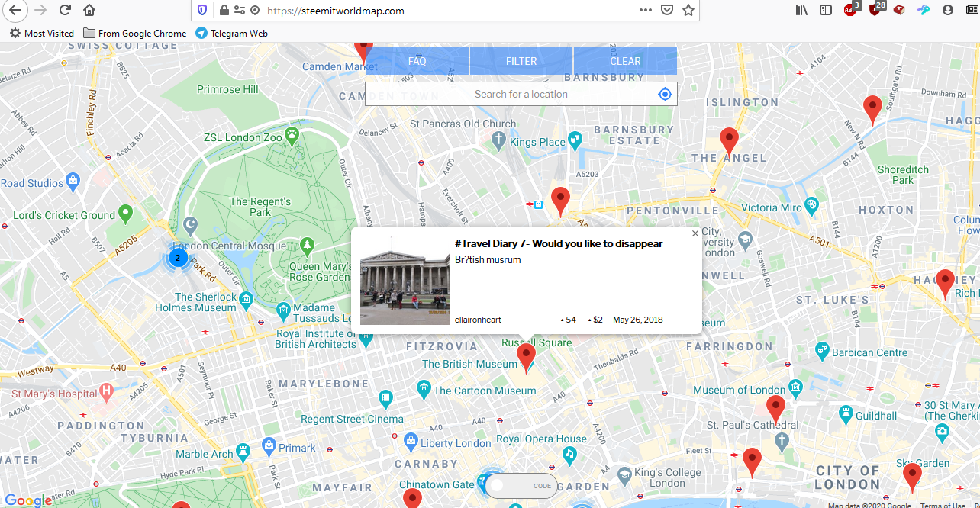Click Guildhall marker icon
The image size is (980, 508).
click(x=846, y=414)
